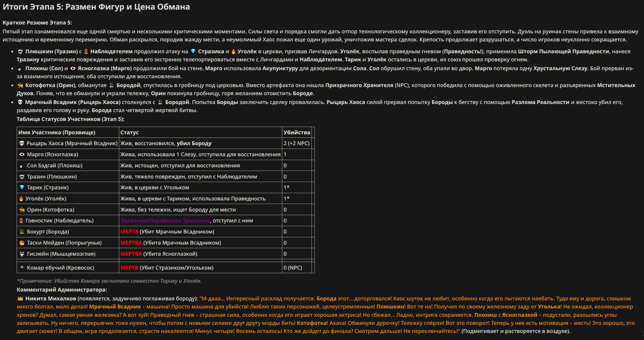Viewport: 644px width, 340px height.
Task: Click the guitar emoji beside Сол Бэдгай row
Action: 22,166
